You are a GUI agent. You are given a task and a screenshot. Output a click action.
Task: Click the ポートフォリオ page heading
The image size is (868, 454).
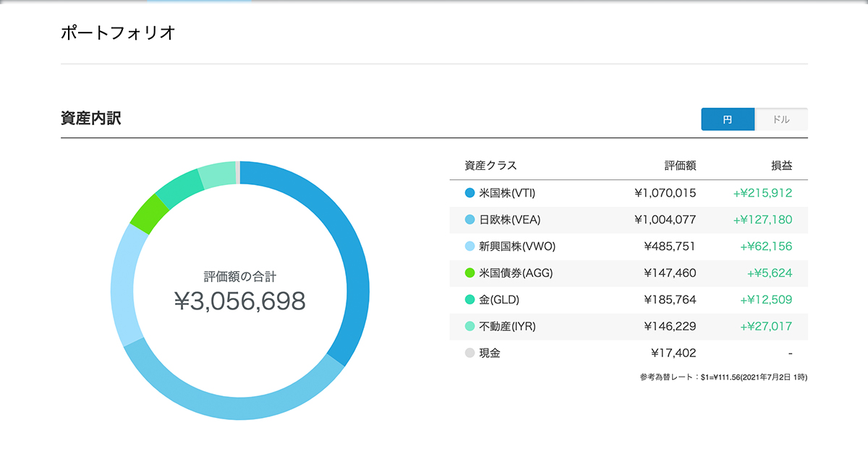[118, 33]
